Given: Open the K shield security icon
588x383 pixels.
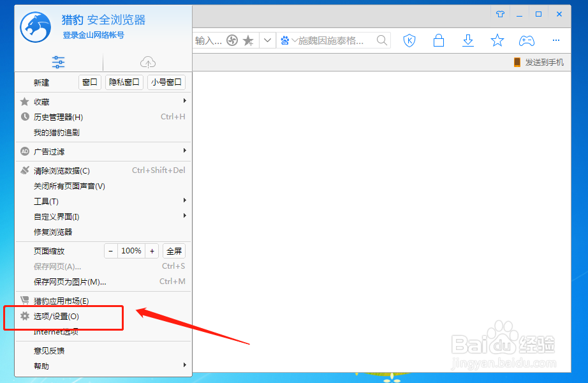Looking at the screenshot, I should (x=409, y=41).
